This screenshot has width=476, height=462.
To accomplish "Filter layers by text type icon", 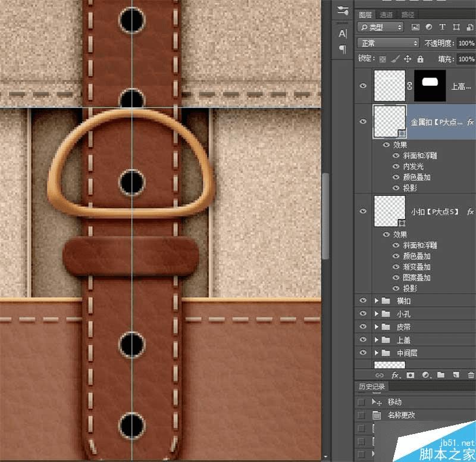I will pos(442,27).
